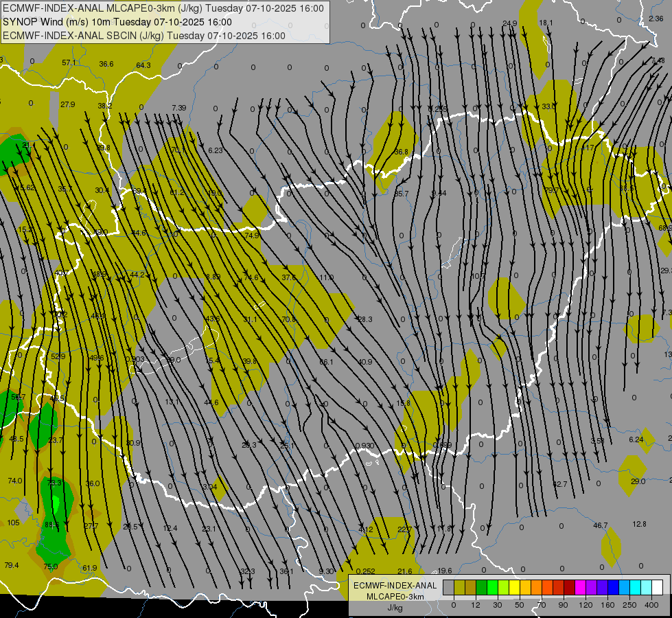Select the 57.1 value in the top-left
672x618 pixels.
click(69, 62)
